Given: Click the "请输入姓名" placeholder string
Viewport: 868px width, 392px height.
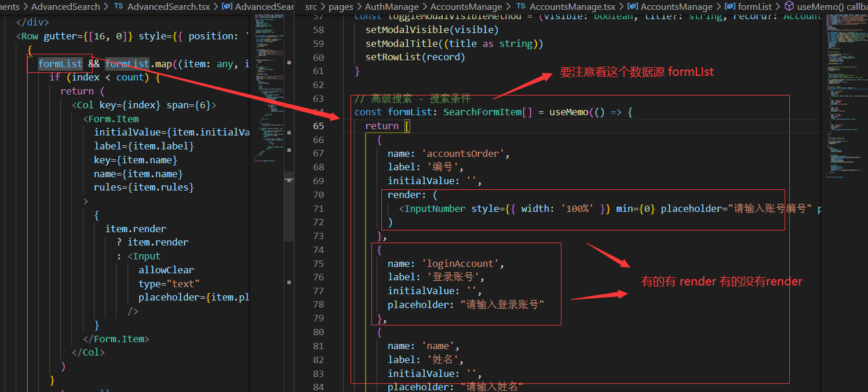Looking at the screenshot, I should point(492,387).
